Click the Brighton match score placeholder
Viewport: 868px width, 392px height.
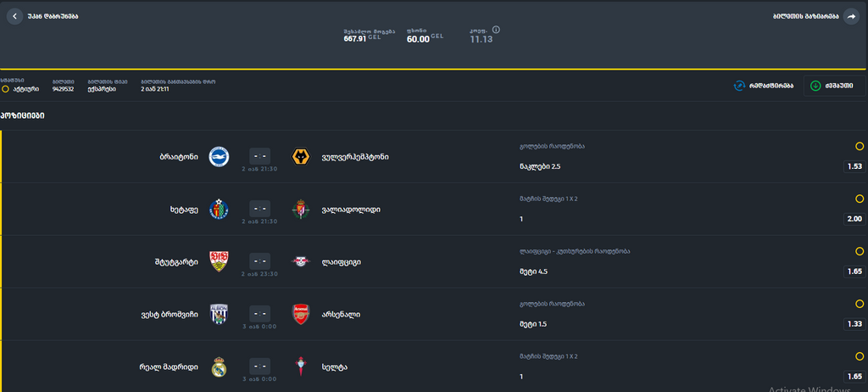(x=259, y=156)
